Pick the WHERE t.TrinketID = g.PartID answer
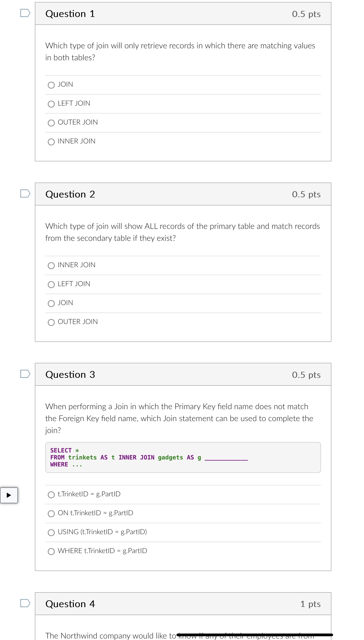 click(51, 551)
